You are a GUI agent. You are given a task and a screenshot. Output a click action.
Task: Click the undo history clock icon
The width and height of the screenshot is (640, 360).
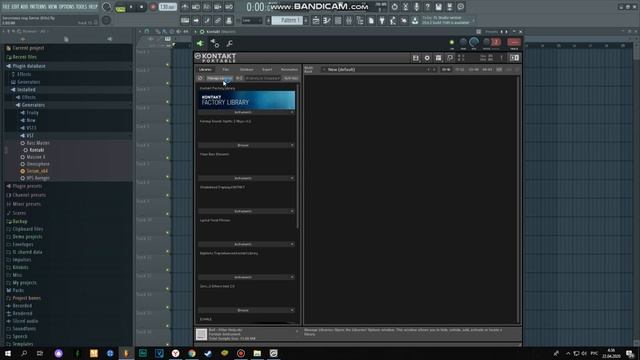(x=394, y=7)
